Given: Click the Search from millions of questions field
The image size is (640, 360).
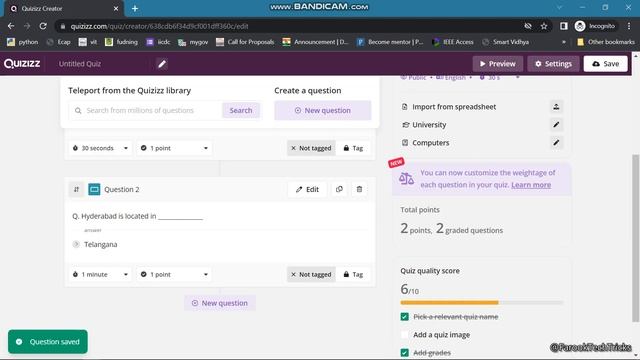Looking at the screenshot, I should (x=145, y=110).
